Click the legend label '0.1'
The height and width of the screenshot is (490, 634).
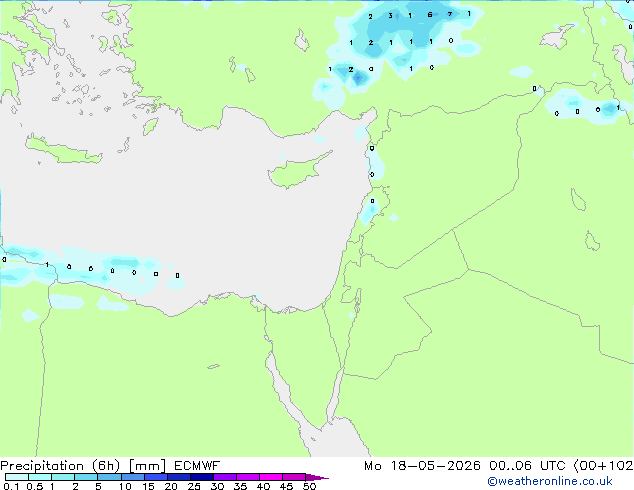pos(11,486)
